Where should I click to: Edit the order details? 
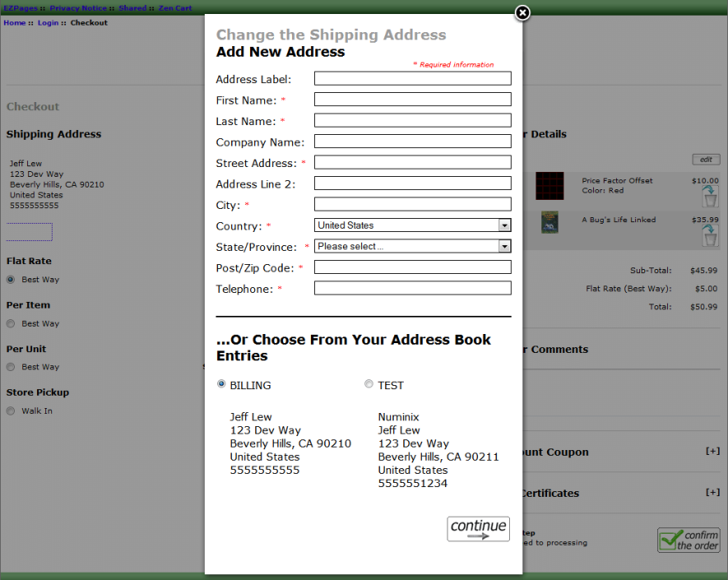coord(705,159)
